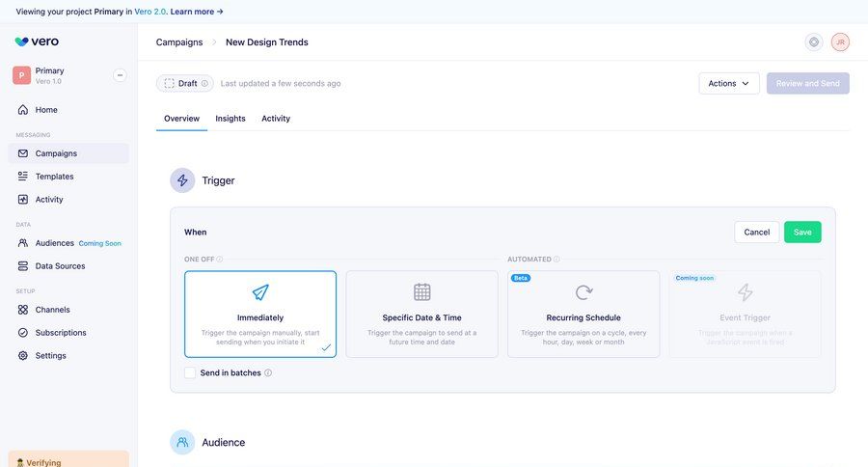Click the Templates list icon

[x=23, y=177]
